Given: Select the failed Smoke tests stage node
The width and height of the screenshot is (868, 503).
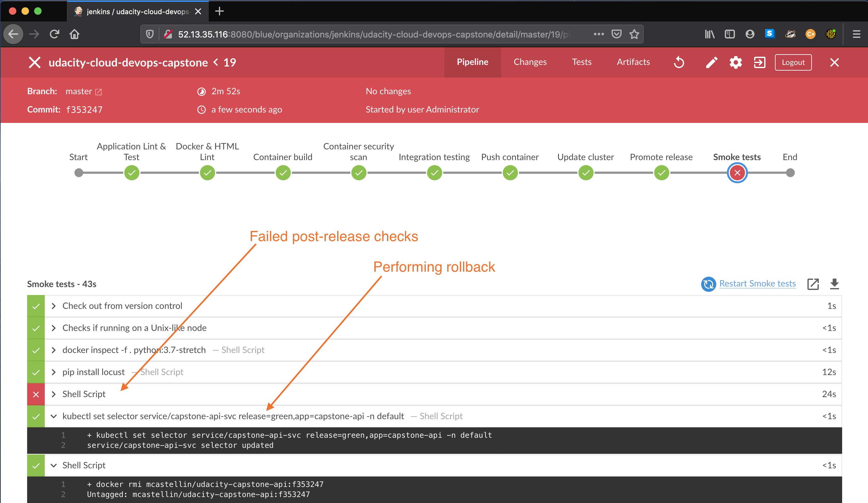Looking at the screenshot, I should coord(737,173).
